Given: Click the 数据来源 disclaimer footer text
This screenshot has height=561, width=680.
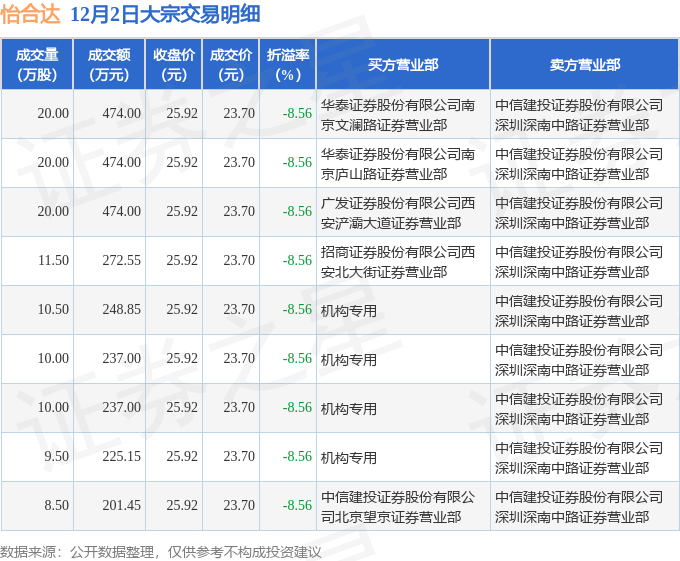Looking at the screenshot, I should pos(161,552).
